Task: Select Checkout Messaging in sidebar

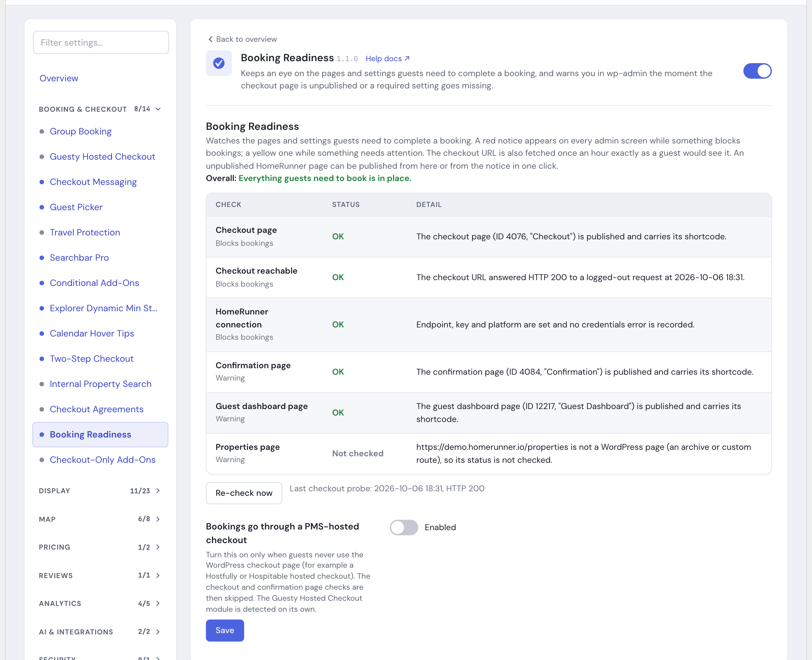Action: [x=93, y=182]
